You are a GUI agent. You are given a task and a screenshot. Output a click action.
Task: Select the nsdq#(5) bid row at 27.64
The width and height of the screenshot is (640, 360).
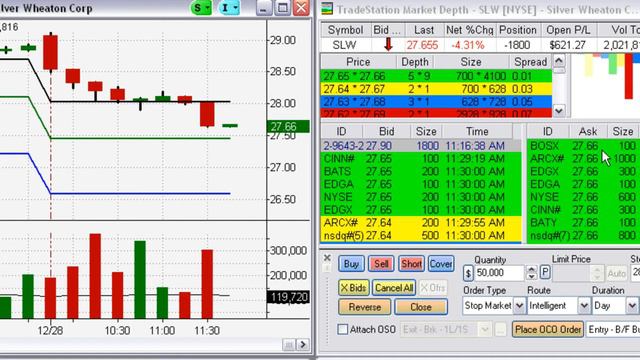pyautogui.click(x=421, y=236)
